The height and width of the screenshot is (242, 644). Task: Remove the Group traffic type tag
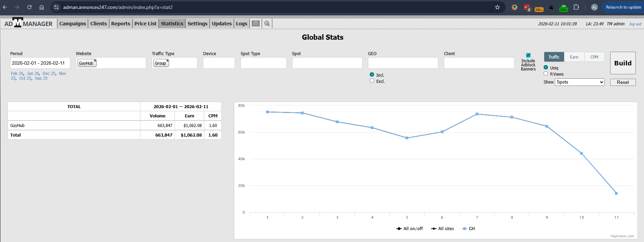click(x=167, y=61)
